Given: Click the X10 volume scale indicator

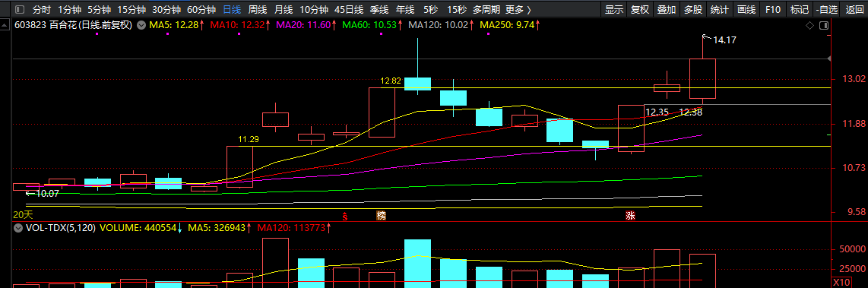Looking at the screenshot, I should point(841,283).
